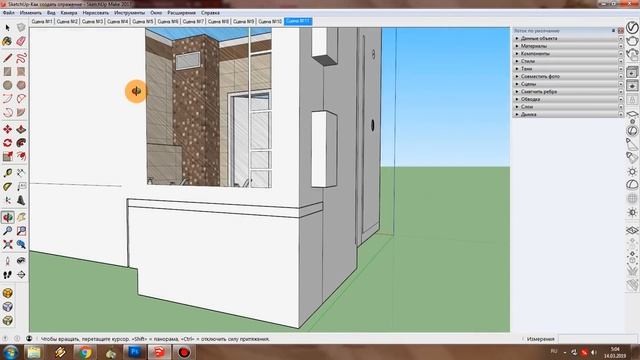The image size is (640, 360).
Task: Switch to the Сцена №10 tab
Action: click(x=270, y=21)
